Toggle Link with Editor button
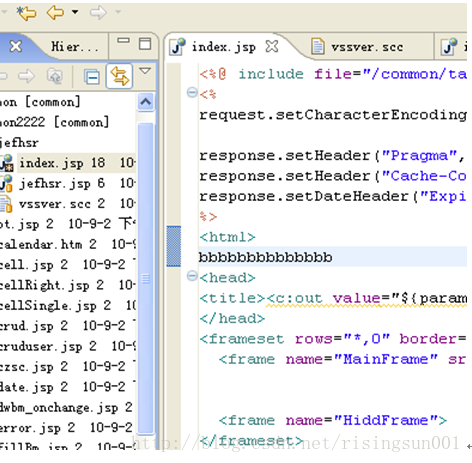 119,76
